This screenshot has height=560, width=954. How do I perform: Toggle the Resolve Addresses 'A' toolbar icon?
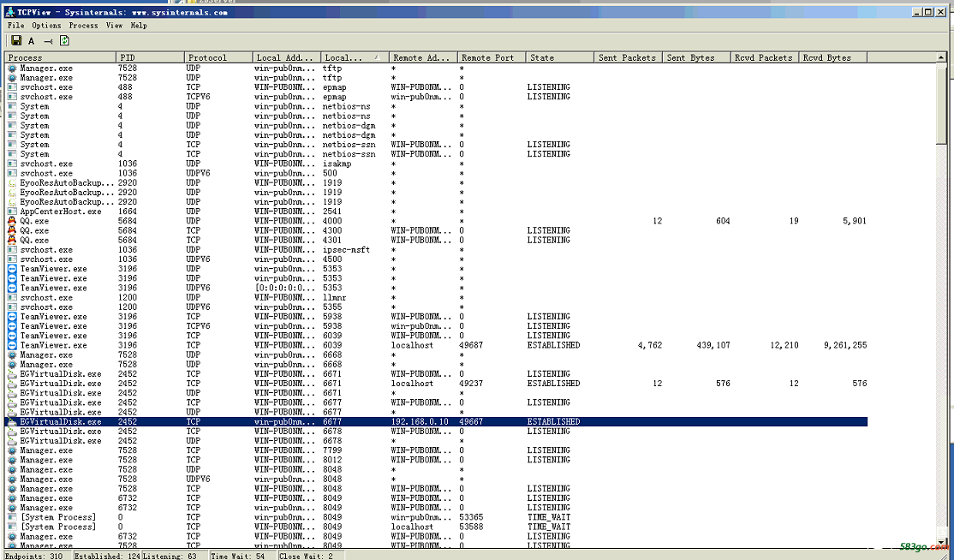tap(32, 41)
